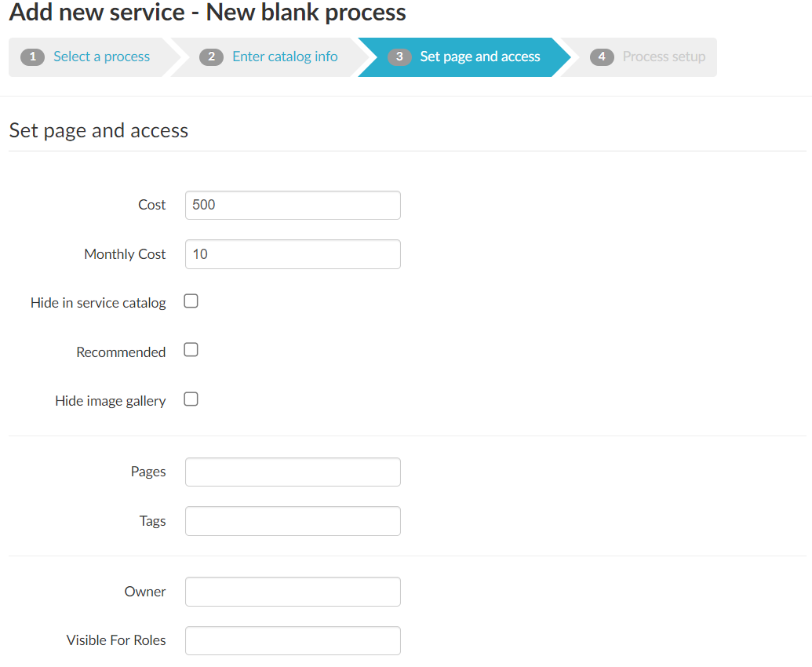812x667 pixels.
Task: Open the Pages selection field
Action: [293, 472]
